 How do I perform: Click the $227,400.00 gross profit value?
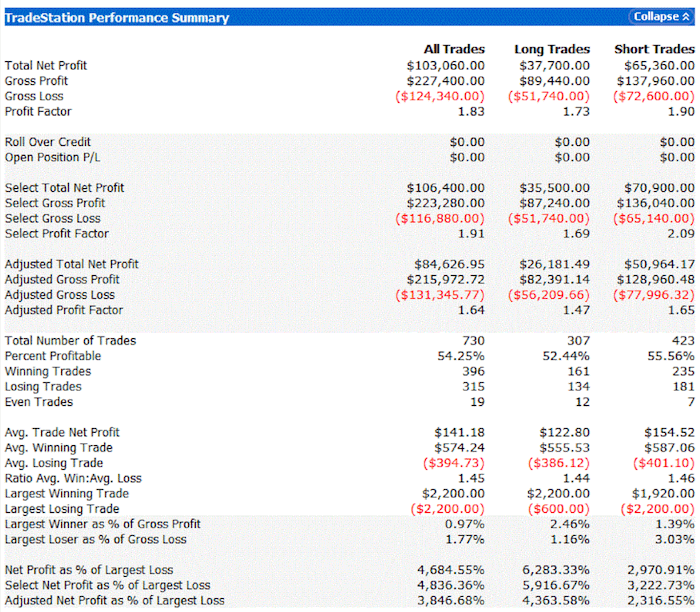tap(446, 81)
